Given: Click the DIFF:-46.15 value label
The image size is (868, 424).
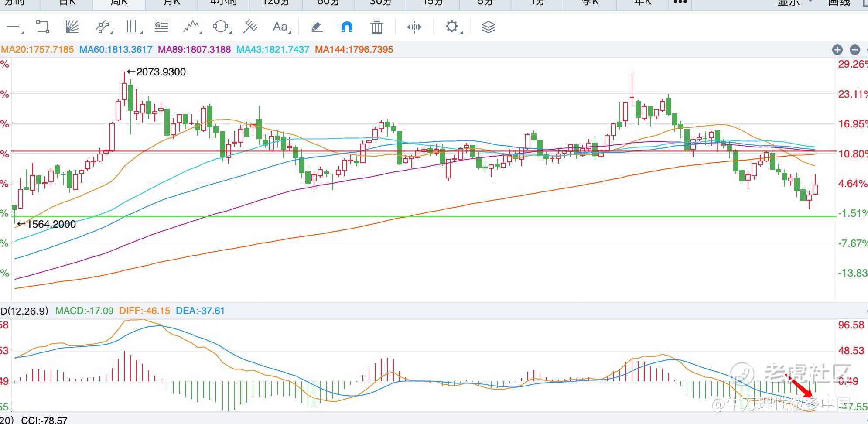Looking at the screenshot, I should 145,311.
